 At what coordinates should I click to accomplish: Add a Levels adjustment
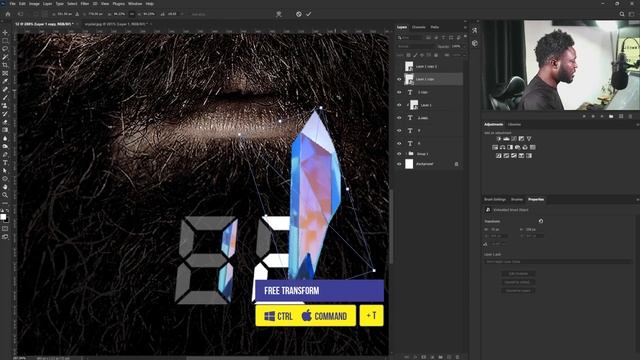tap(506, 139)
